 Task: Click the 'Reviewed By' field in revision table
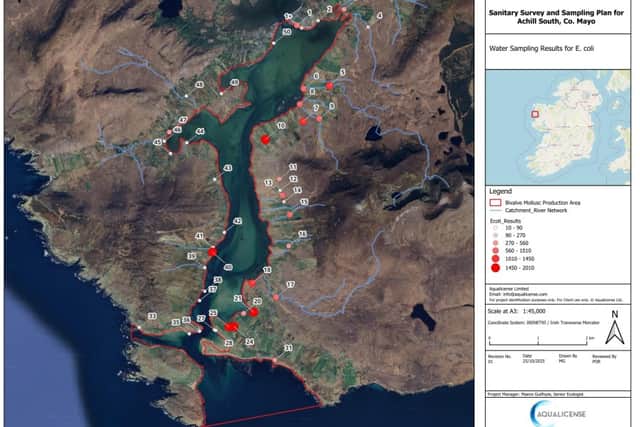(x=604, y=359)
